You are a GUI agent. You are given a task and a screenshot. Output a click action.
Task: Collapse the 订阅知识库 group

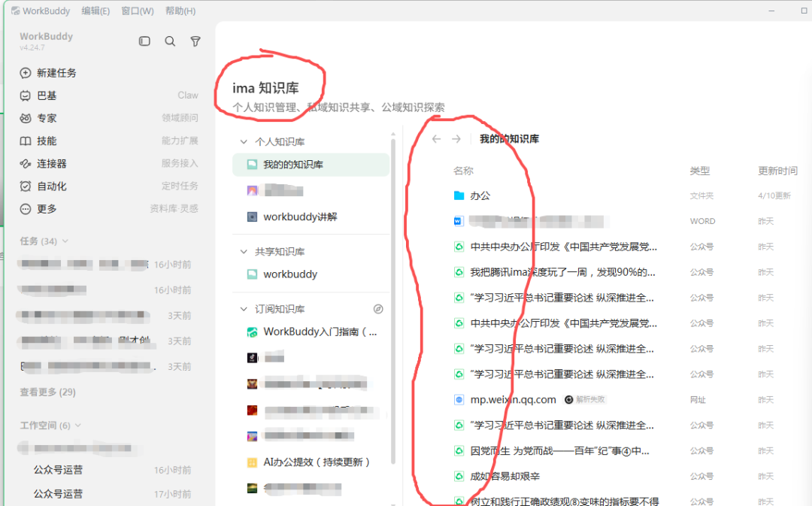click(244, 309)
